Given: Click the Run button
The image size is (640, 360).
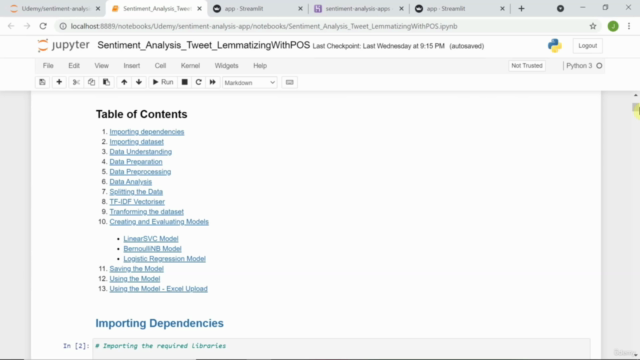Looking at the screenshot, I should coord(163,82).
